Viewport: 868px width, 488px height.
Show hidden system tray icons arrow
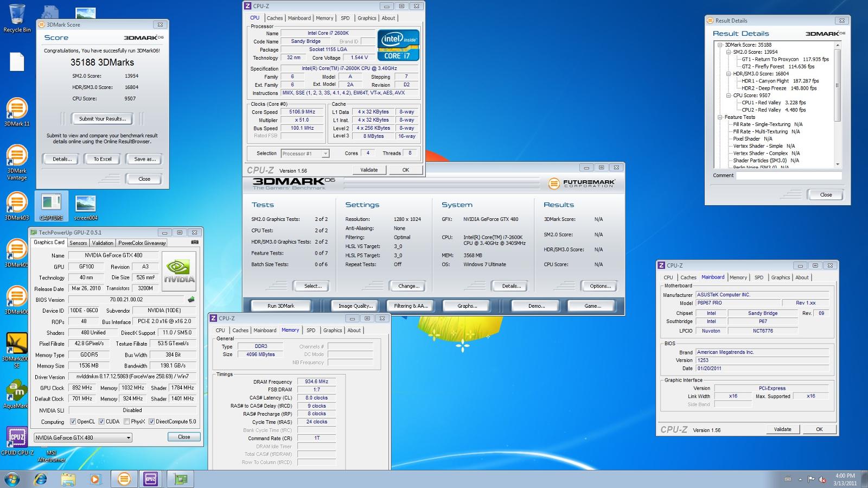pyautogui.click(x=800, y=479)
